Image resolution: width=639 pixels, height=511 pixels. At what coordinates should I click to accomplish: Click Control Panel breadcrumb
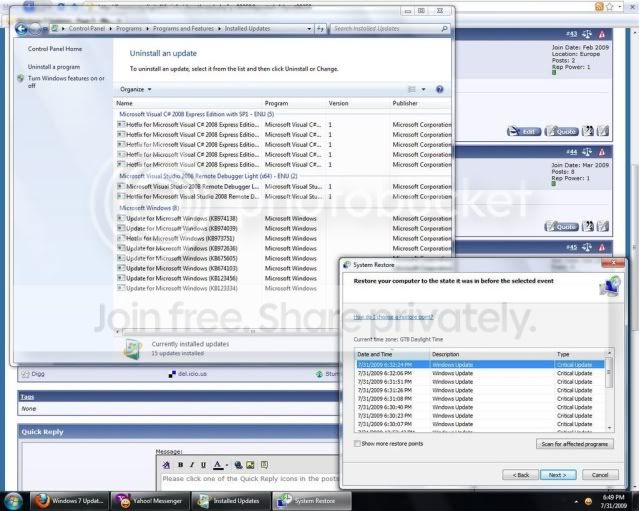(86, 29)
